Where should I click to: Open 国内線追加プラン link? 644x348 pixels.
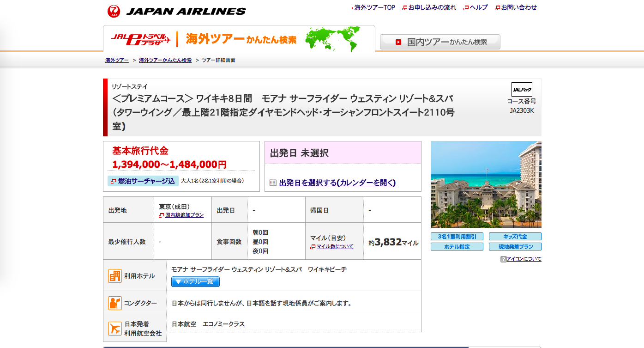(184, 215)
